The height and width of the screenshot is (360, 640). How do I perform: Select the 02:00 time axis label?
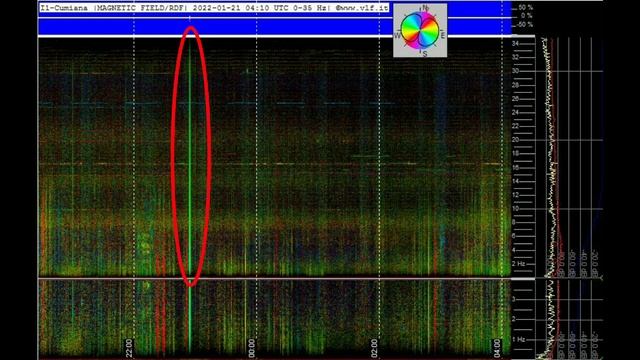[374, 348]
